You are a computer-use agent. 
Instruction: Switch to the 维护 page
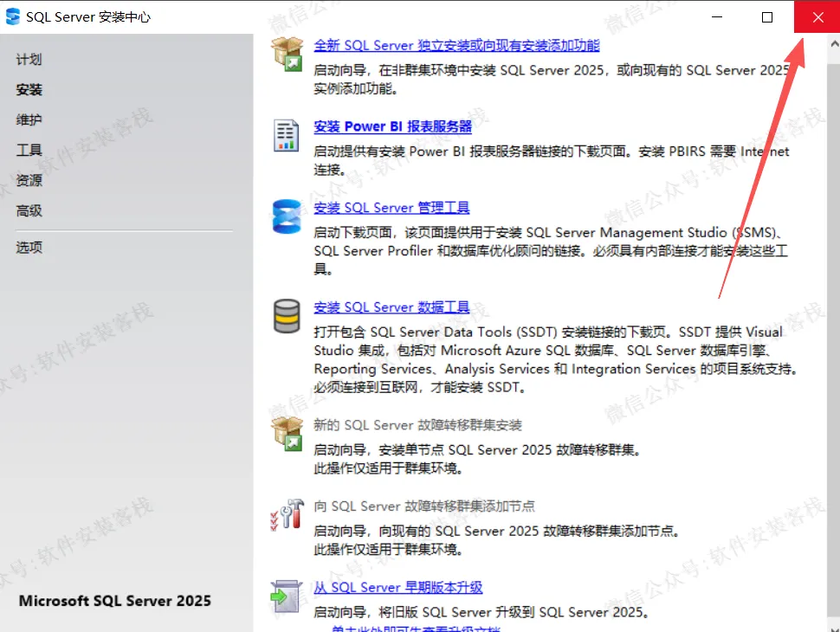pyautogui.click(x=29, y=120)
